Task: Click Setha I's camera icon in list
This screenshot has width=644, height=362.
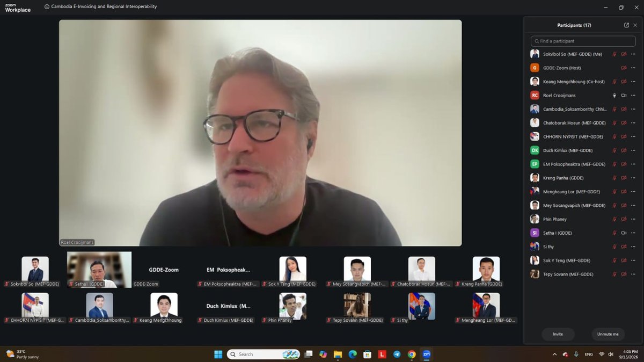Action: pyautogui.click(x=624, y=233)
